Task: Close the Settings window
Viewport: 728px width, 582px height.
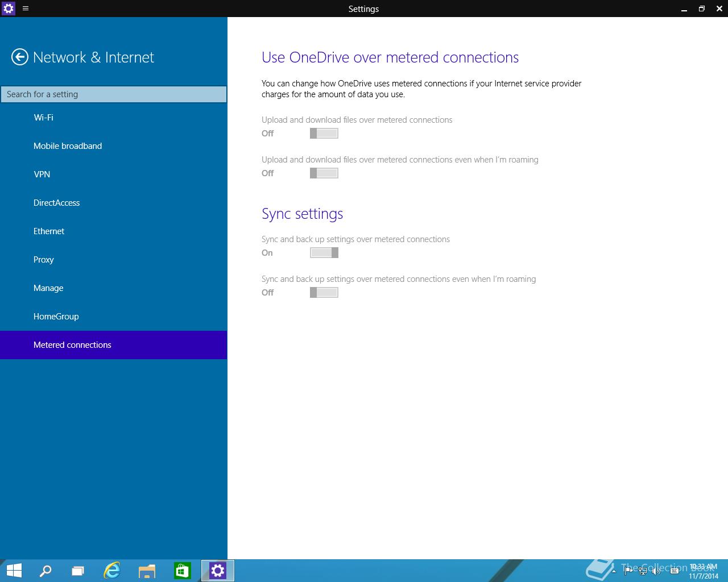Action: [x=719, y=9]
